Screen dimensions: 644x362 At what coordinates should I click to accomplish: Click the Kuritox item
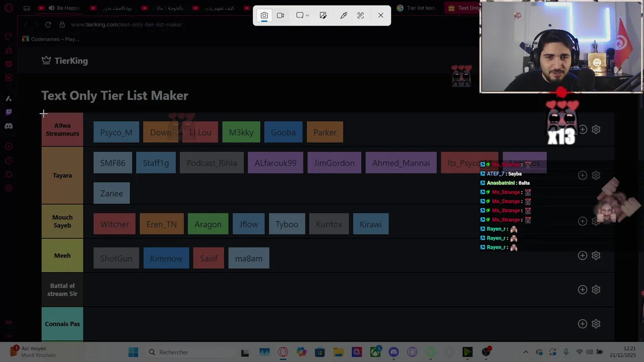[x=329, y=224]
